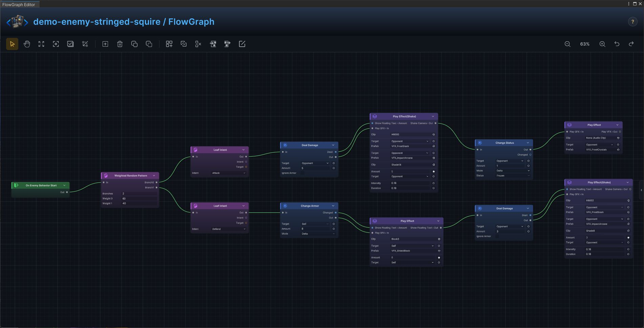This screenshot has height=328, width=644.
Task: Click the fit-to-screen expand arrows icon
Action: (41, 44)
